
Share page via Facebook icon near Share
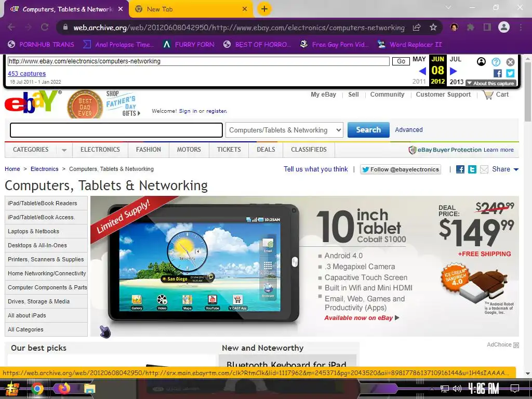click(460, 169)
